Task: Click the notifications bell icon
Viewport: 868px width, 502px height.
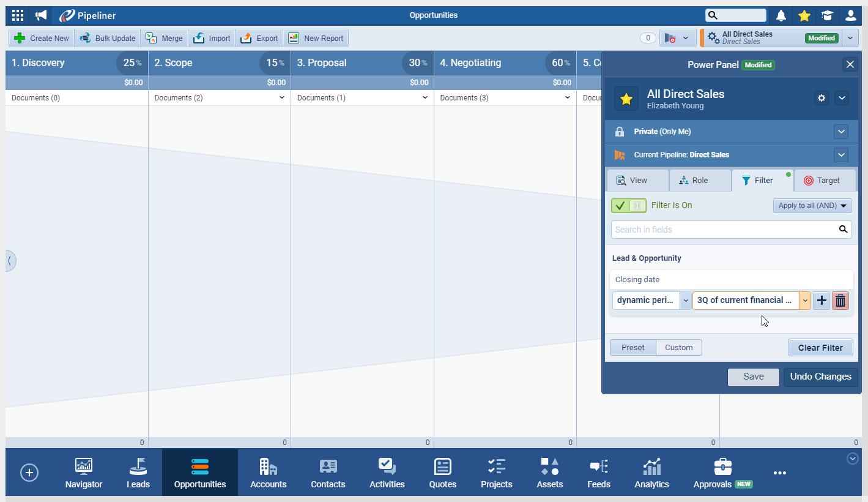Action: (781, 15)
